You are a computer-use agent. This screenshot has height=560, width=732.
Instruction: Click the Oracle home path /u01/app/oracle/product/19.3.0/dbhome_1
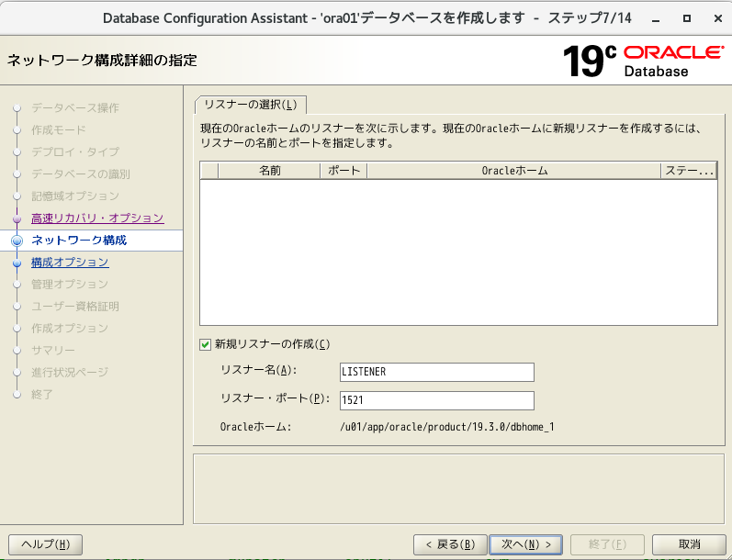[447, 427]
